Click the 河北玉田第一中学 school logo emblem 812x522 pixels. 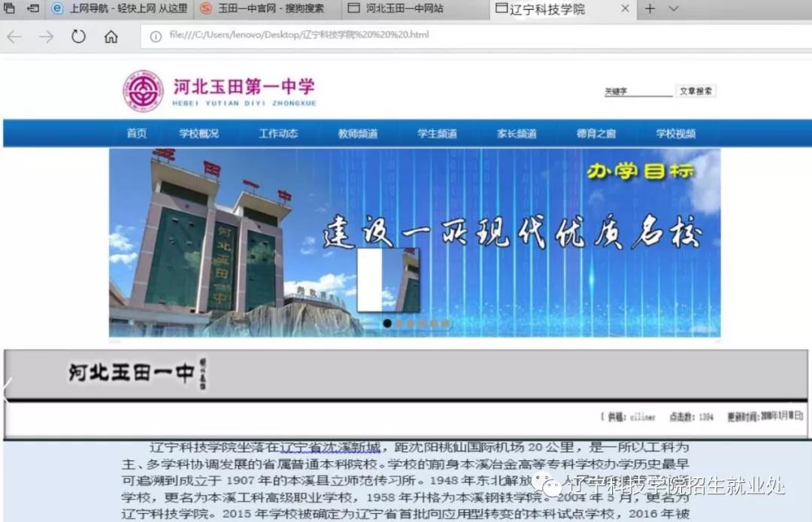click(x=143, y=91)
